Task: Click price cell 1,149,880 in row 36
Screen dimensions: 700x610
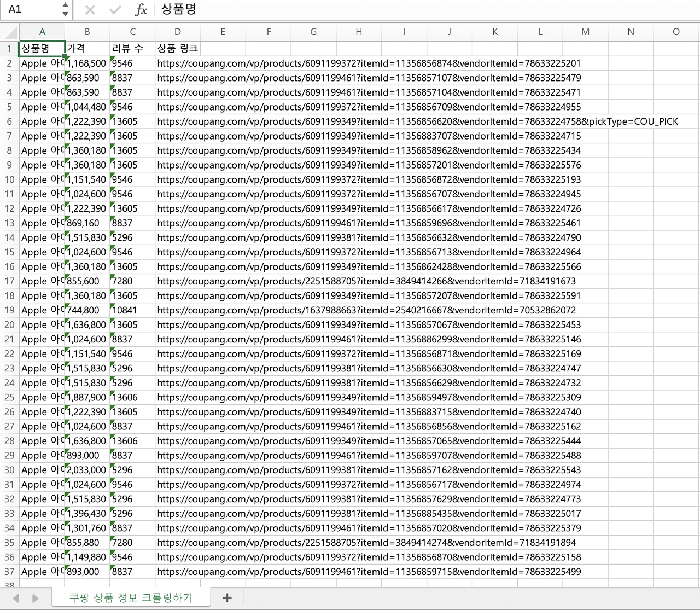Action: [87, 557]
